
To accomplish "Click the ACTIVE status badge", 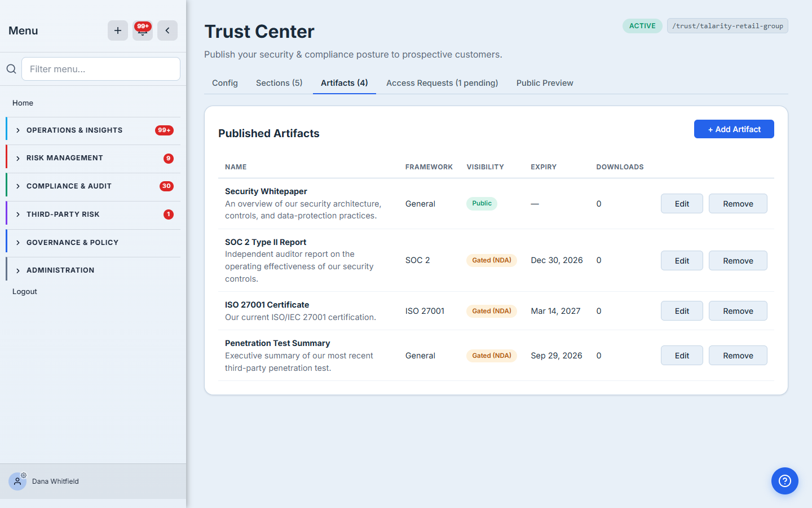I will pyautogui.click(x=642, y=26).
